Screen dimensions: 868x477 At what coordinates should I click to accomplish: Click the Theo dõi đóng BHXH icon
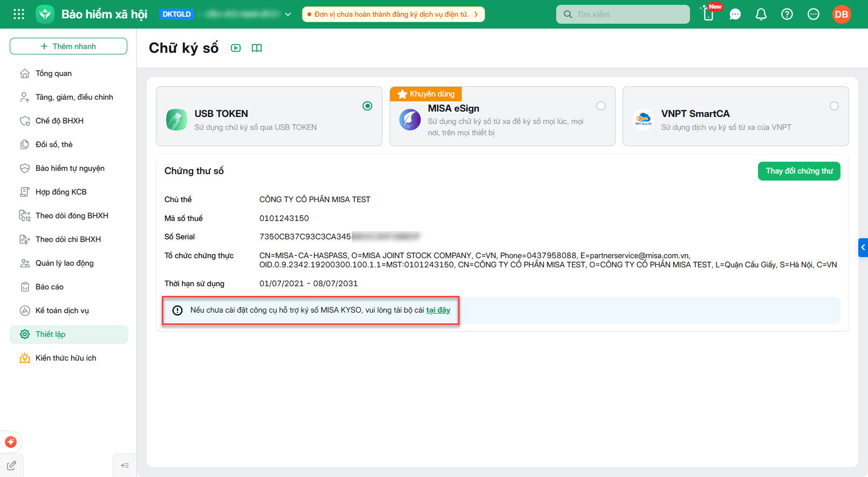point(25,216)
